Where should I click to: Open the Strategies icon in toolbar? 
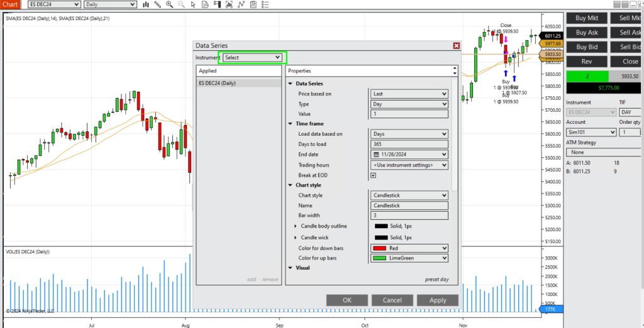(253, 4)
